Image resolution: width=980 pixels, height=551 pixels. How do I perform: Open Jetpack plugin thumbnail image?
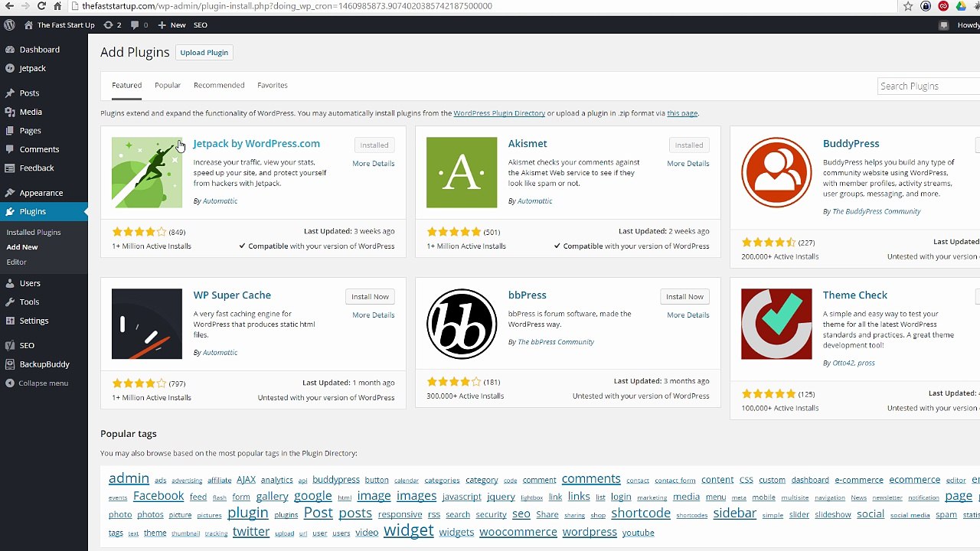coord(147,172)
